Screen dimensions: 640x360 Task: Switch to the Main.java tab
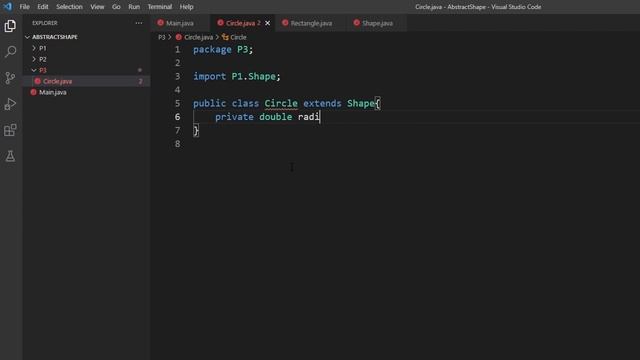[180, 23]
